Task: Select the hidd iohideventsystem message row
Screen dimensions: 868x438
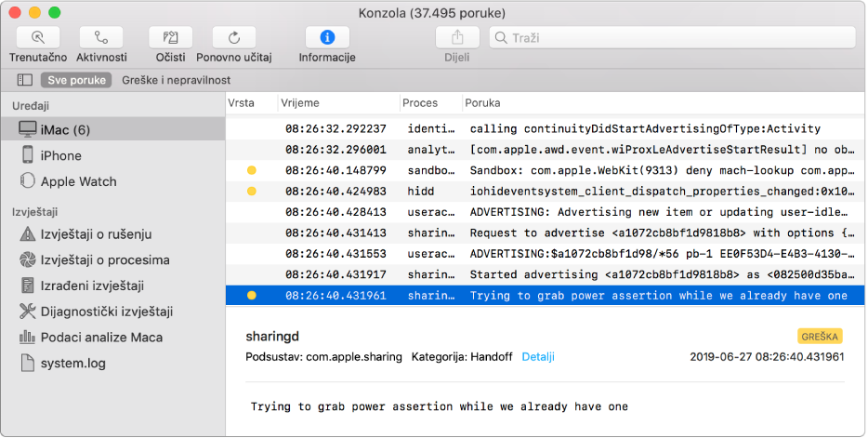Action: [545, 191]
